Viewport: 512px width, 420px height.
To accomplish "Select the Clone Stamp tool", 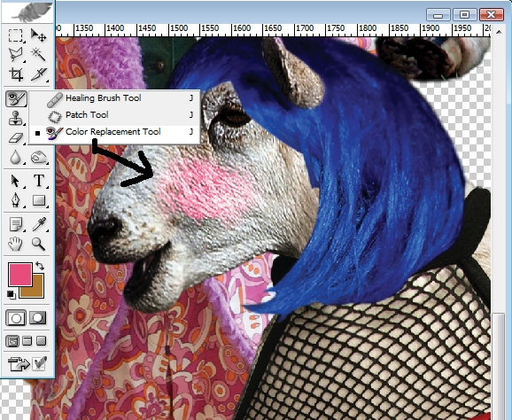I will coord(15,118).
